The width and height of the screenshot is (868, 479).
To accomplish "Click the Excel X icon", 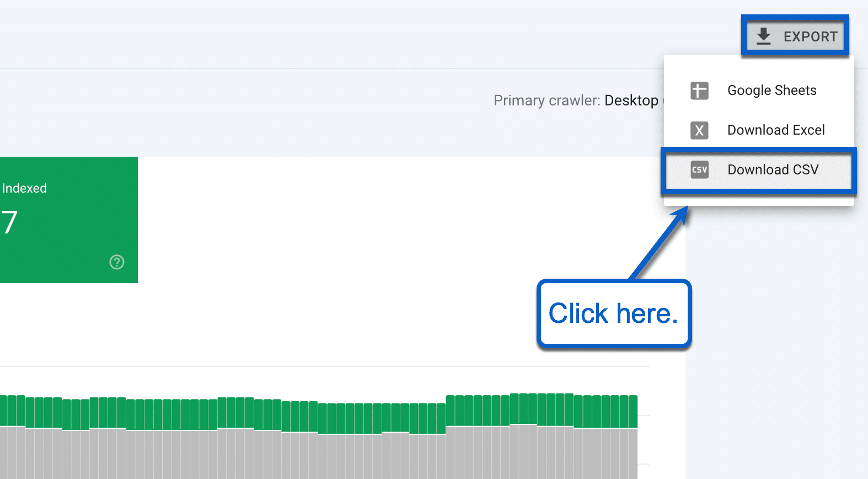I will coord(699,130).
